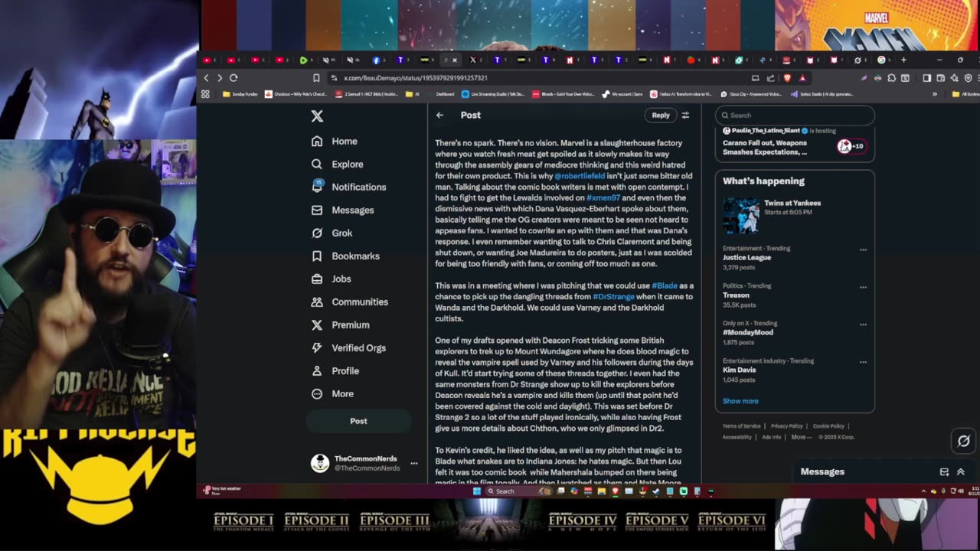980x551 pixels.
Task: Open the @robertliefeld mention link
Action: (x=580, y=176)
